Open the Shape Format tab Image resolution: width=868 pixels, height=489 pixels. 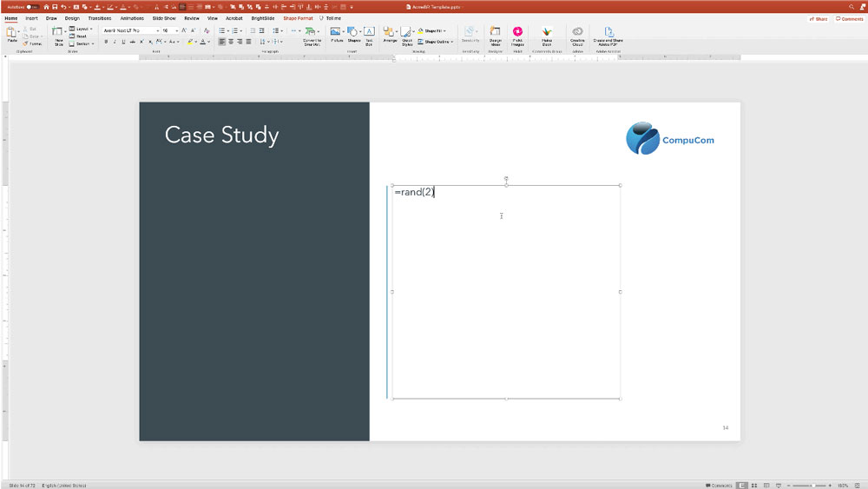pyautogui.click(x=298, y=17)
